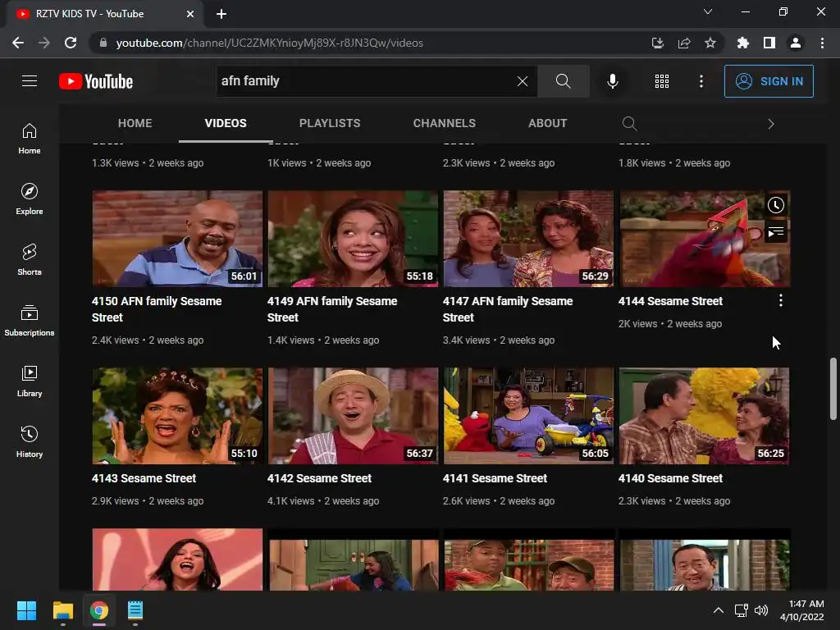The height and width of the screenshot is (630, 840).
Task: Select the VIDEOS tab
Action: [226, 123]
